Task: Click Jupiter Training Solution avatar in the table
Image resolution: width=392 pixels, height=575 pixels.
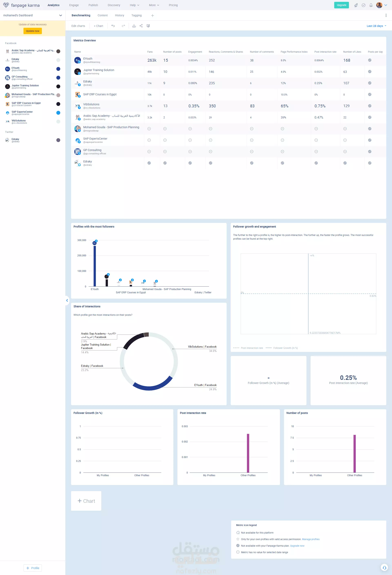Action: tap(77, 72)
